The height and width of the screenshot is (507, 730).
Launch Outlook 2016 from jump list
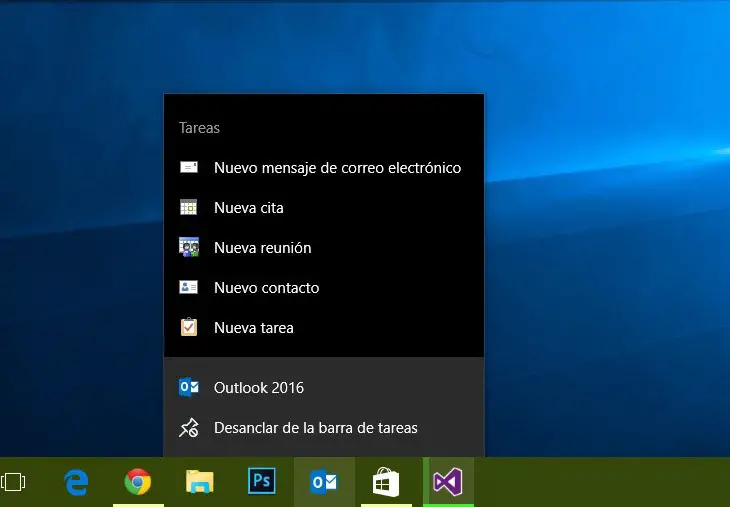324,388
